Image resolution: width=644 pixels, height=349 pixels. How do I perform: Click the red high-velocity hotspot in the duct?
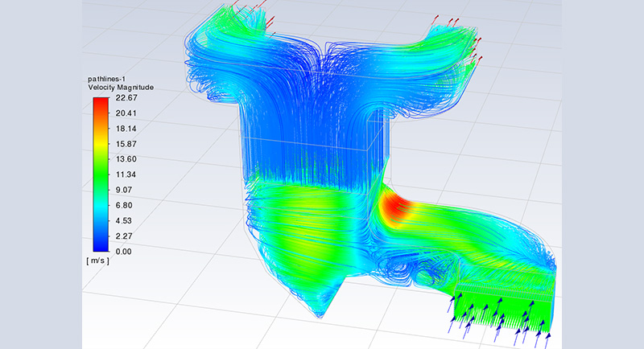pyautogui.click(x=394, y=207)
